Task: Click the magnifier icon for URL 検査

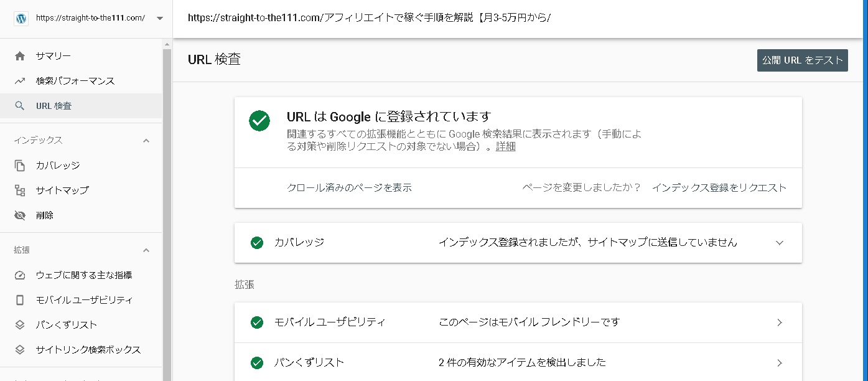Action: (20, 106)
